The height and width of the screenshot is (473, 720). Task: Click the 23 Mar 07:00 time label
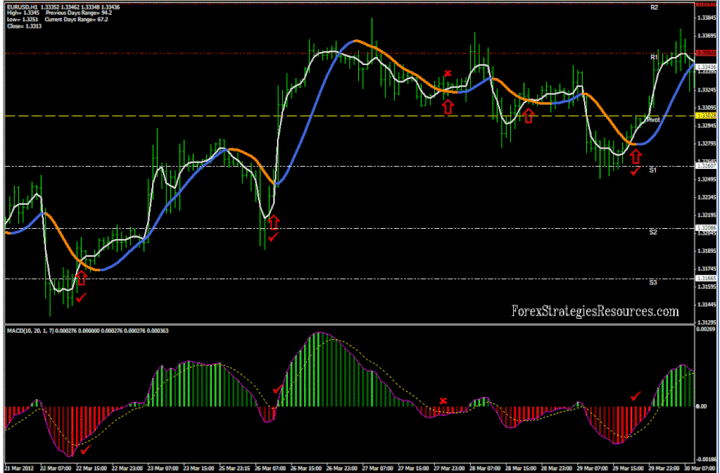click(163, 468)
